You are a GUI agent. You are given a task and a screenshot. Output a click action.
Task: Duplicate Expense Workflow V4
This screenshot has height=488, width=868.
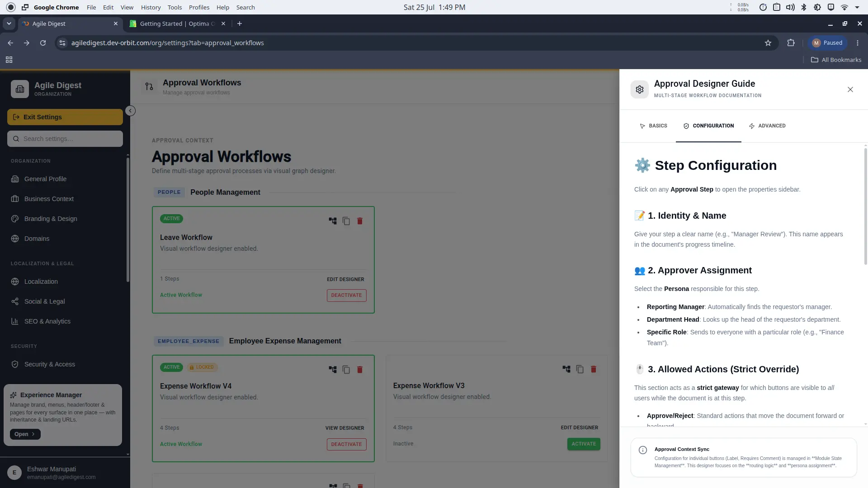346,370
